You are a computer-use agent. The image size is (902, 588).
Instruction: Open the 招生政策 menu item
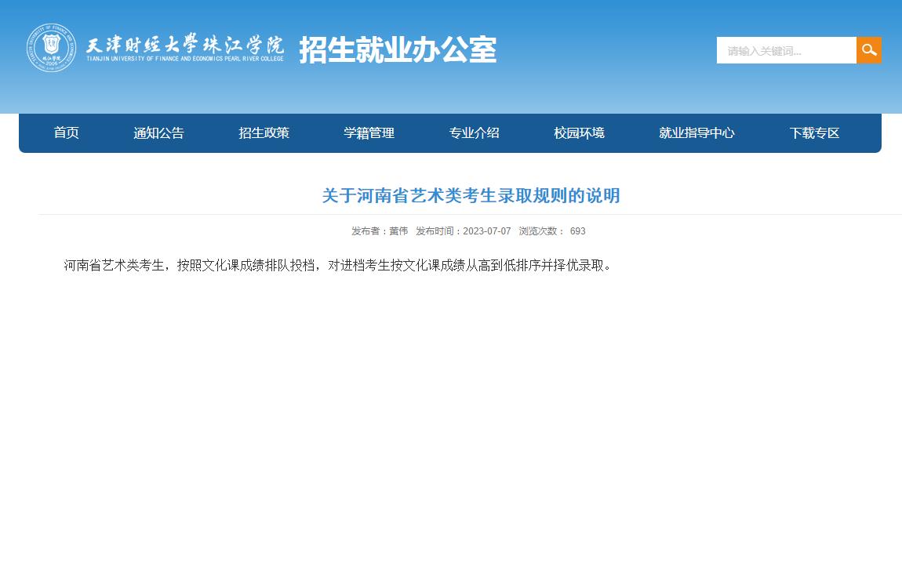264,132
